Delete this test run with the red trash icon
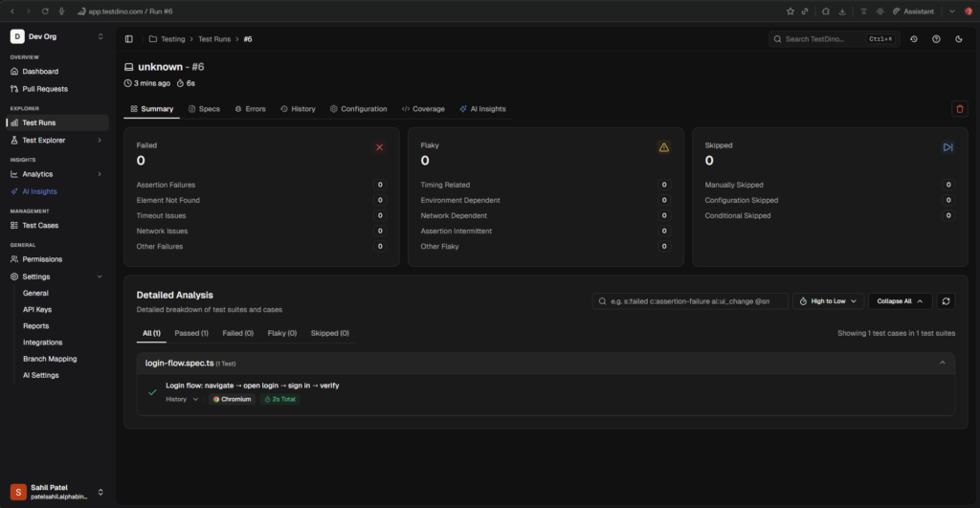980x508 pixels. click(960, 109)
